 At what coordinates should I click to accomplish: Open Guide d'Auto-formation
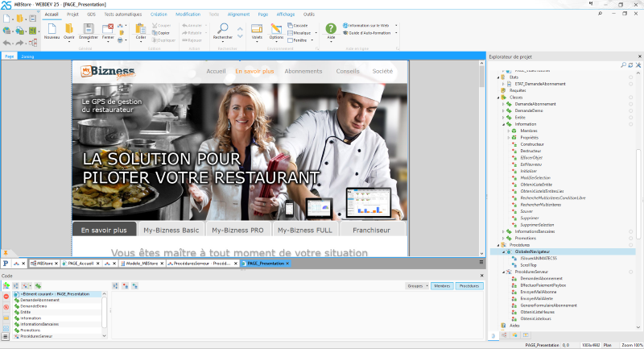(367, 33)
